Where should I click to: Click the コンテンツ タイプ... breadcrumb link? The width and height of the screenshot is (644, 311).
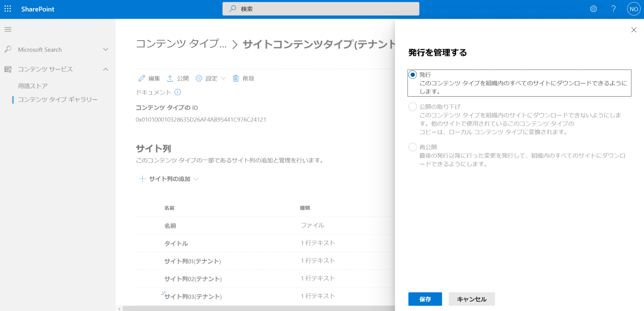click(181, 44)
